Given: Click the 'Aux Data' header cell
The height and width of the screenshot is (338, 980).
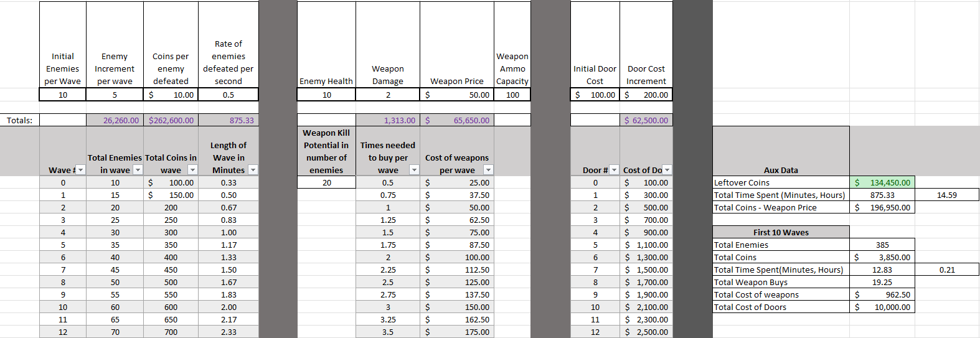Looking at the screenshot, I should pyautogui.click(x=781, y=151).
